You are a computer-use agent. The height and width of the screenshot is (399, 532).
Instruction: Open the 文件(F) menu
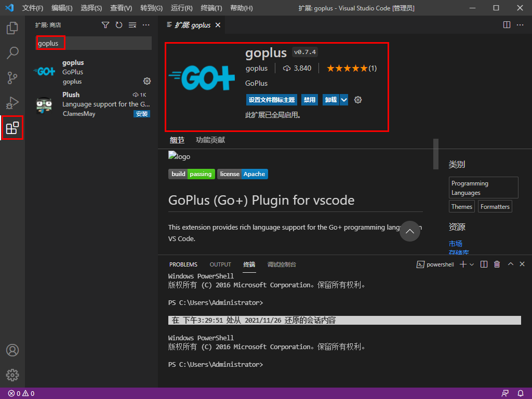pos(33,8)
